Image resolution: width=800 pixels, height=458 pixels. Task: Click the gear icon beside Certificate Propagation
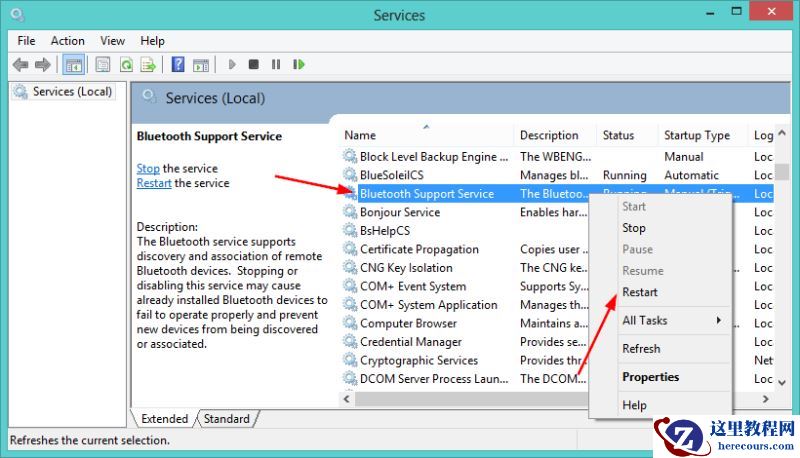point(350,249)
